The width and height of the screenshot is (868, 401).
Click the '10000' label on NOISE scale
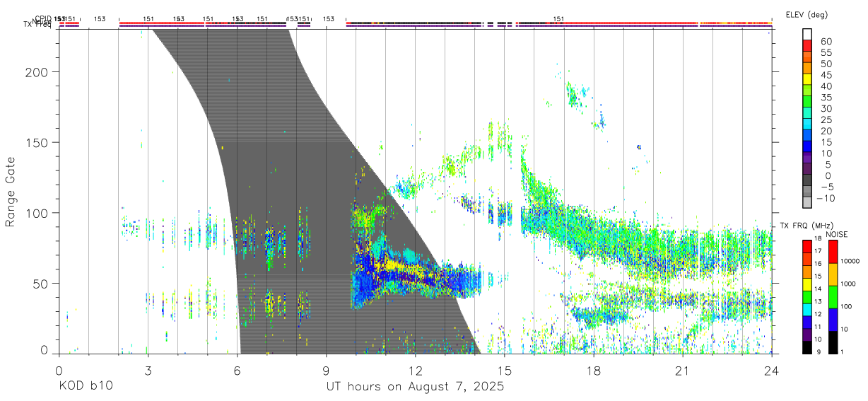[x=850, y=262]
